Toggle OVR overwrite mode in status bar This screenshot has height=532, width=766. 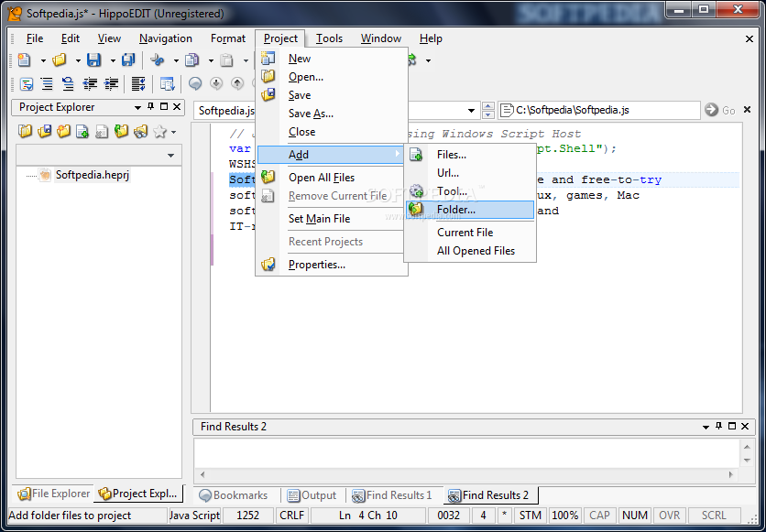pos(669,516)
